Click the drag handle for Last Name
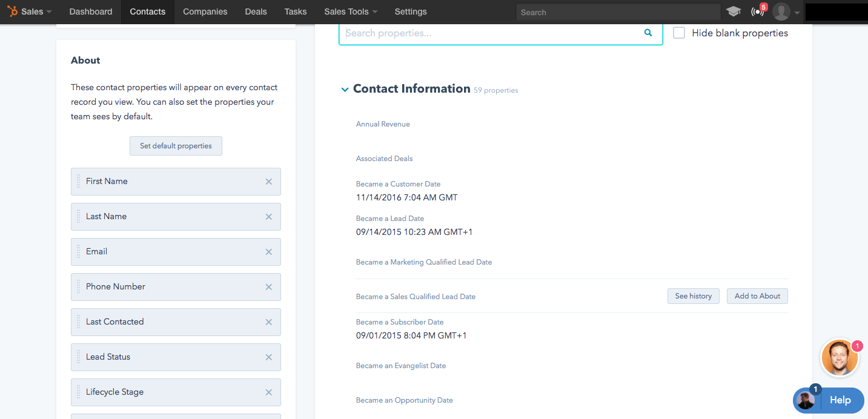The width and height of the screenshot is (868, 419). pos(78,217)
